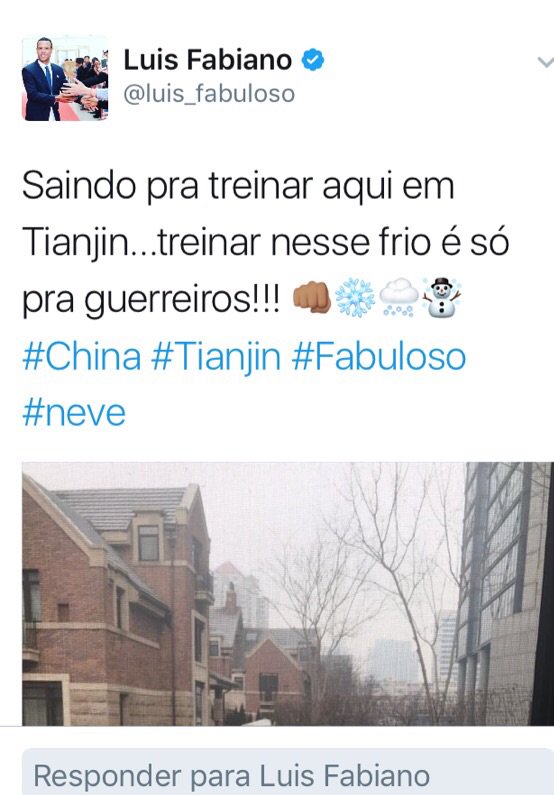Click the glass building in the photo
The height and width of the screenshot is (795, 554).
pyautogui.click(x=502, y=591)
